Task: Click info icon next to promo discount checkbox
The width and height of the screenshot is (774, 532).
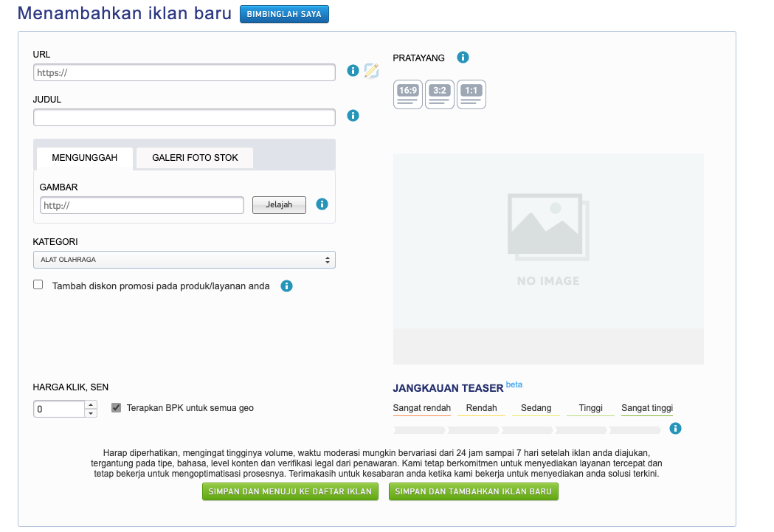Action: [x=287, y=286]
